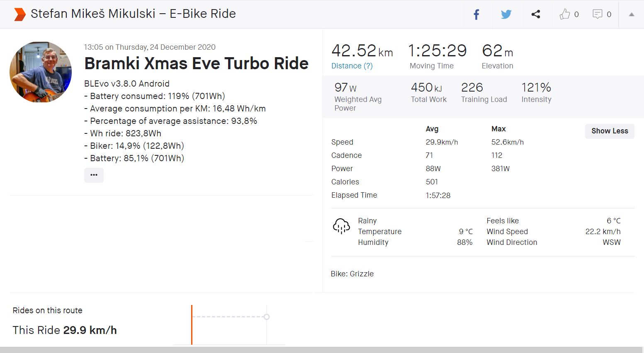Collapse the header with the up arrow

pos(631,15)
